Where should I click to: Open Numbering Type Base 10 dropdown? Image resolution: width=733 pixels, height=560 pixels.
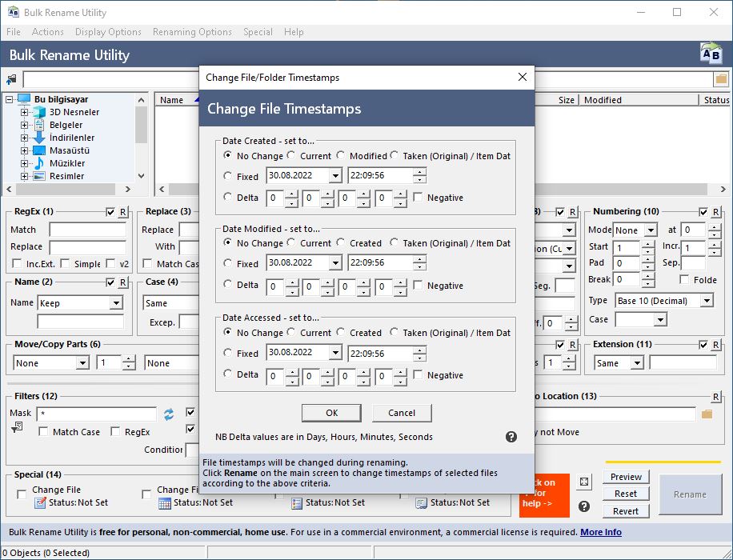pyautogui.click(x=707, y=301)
